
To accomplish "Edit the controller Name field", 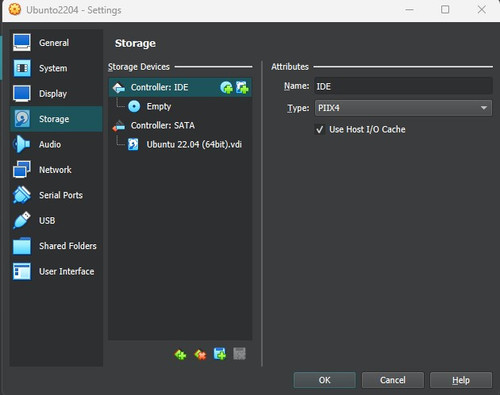I will [x=403, y=86].
